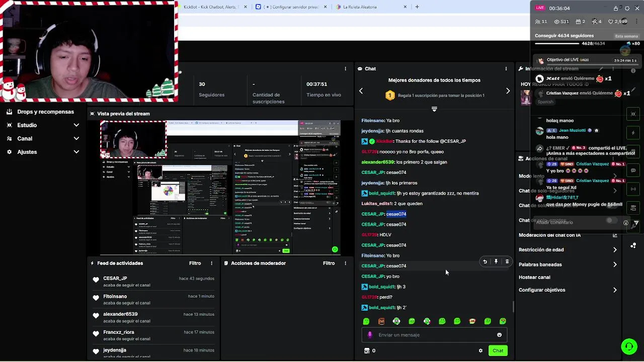644x362 pixels.
Task: Open Restricción de edad settings
Action: (568, 250)
